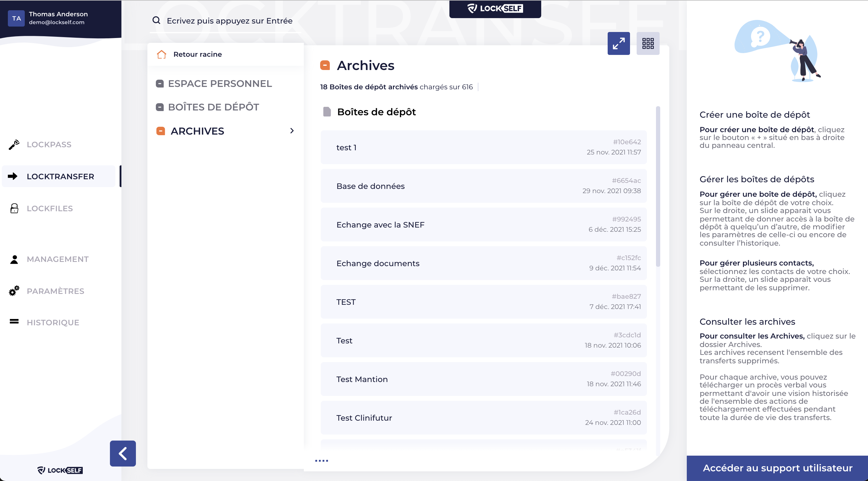Open the 'Echange avec la SNEF' row
Screen dimensions: 868x481
tap(484, 225)
